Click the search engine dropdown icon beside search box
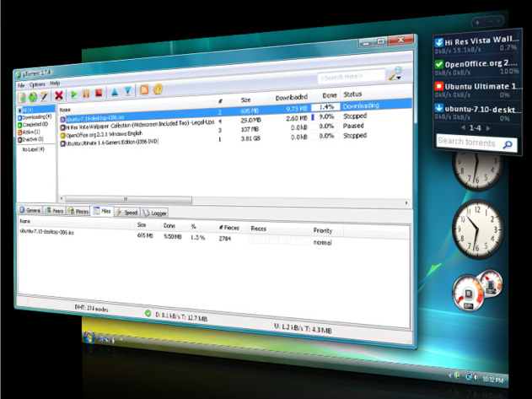The width and height of the screenshot is (532, 399). (x=395, y=74)
